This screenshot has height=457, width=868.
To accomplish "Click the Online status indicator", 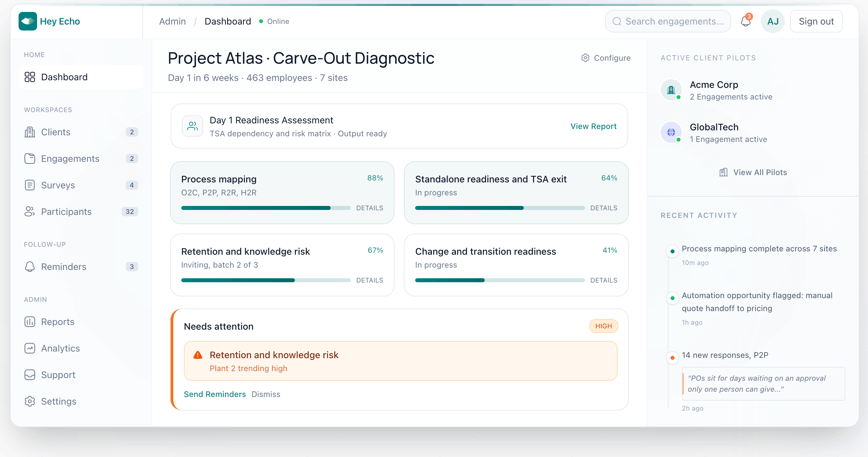I will point(274,21).
